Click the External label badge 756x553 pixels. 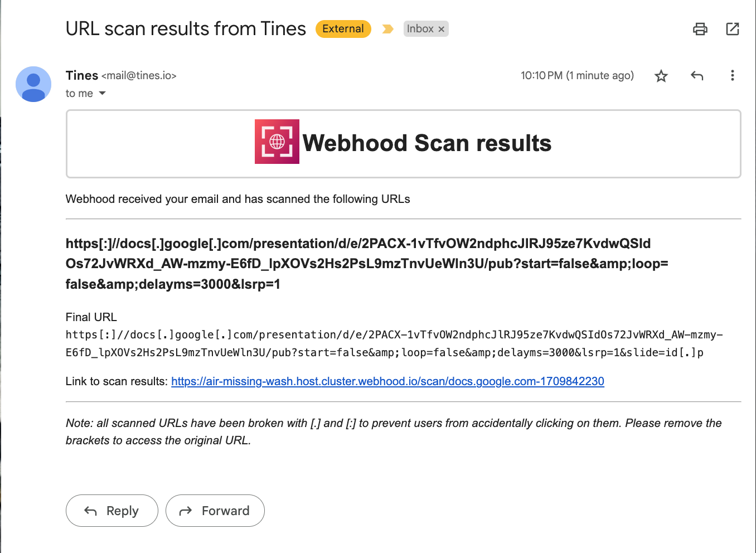[x=343, y=29]
